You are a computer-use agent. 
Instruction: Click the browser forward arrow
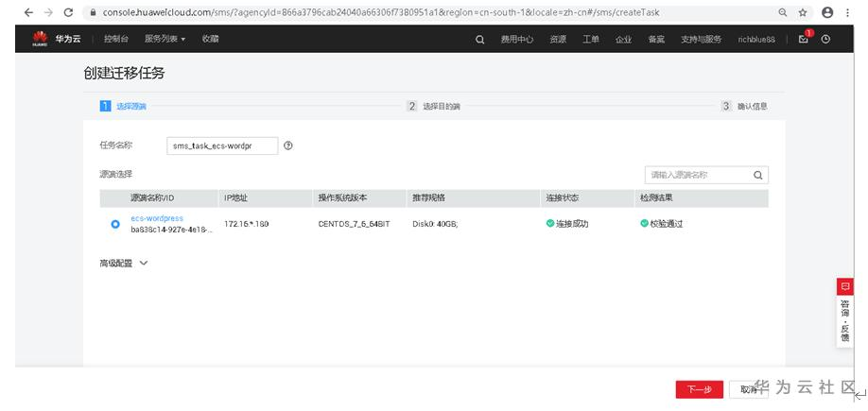48,12
